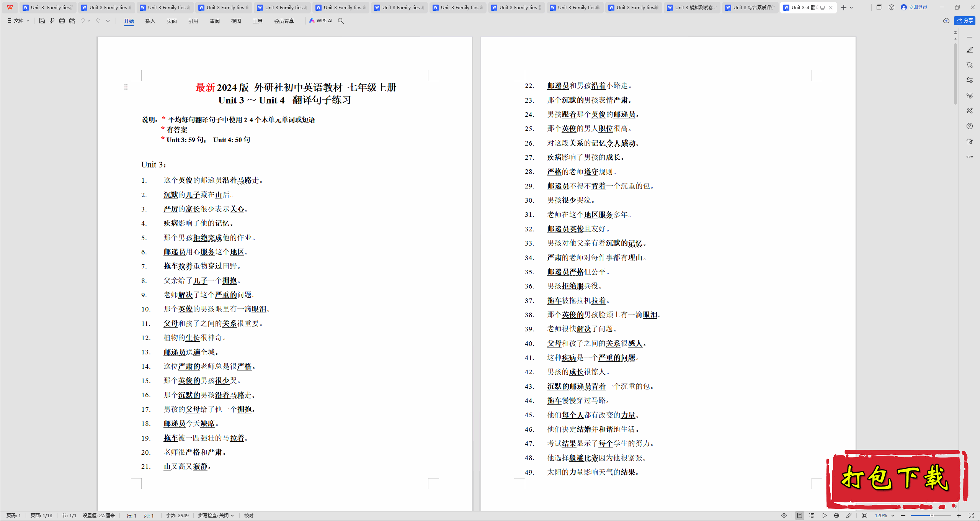Screen dimensions: 980x521
Task: Toggle 分享 share button at top right
Action: [965, 20]
